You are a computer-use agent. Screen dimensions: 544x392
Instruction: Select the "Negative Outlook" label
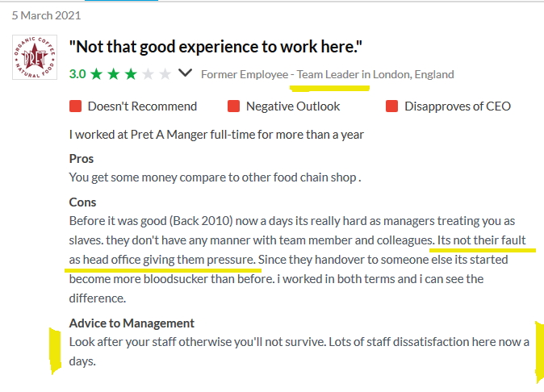[293, 106]
